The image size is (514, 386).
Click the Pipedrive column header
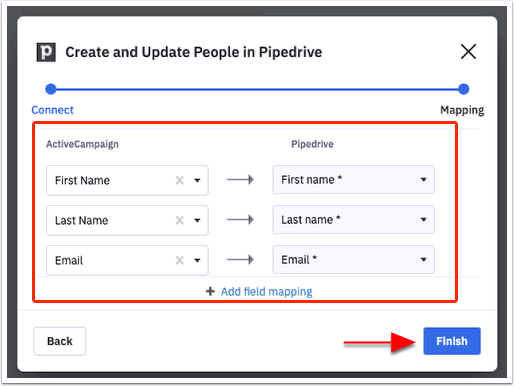[x=312, y=144]
